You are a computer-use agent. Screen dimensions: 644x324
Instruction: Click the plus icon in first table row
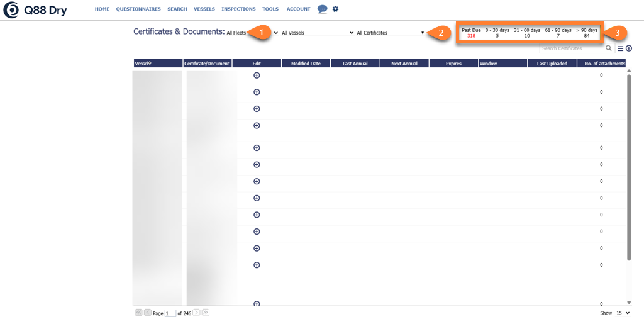(x=257, y=75)
